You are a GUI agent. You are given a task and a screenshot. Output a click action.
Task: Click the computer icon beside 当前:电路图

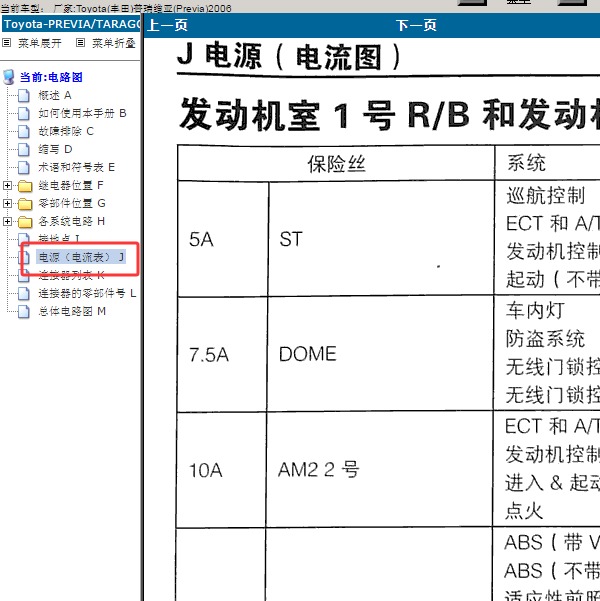pyautogui.click(x=9, y=77)
